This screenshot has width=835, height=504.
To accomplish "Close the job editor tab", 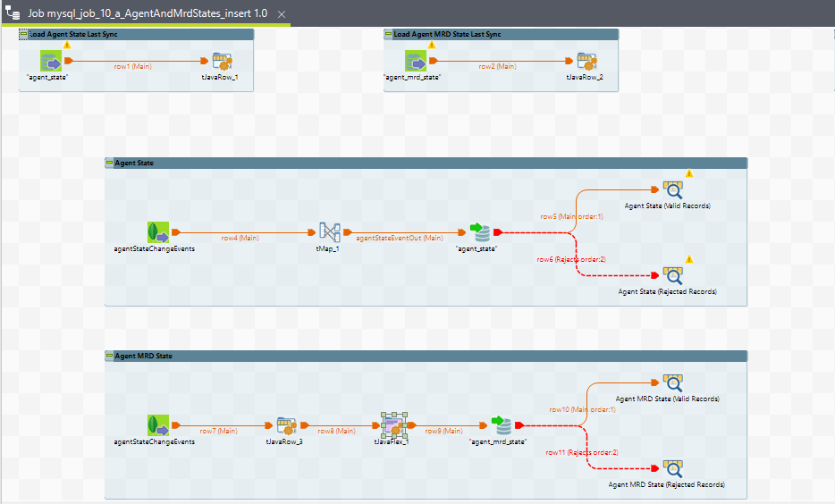I will click(281, 15).
